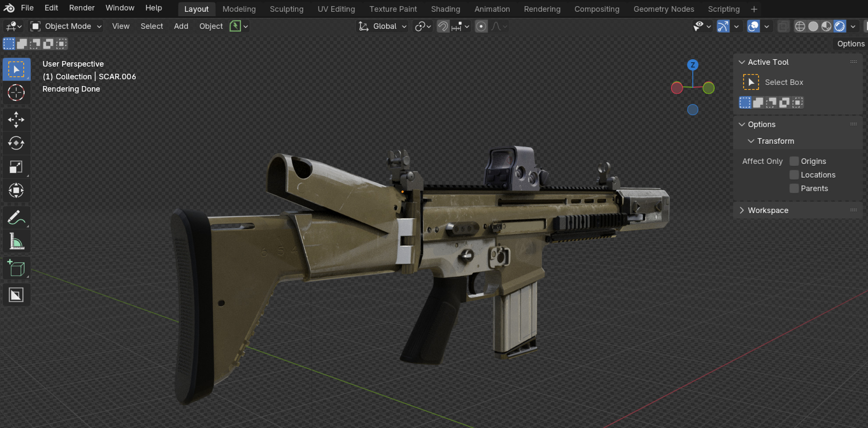
Task: Toggle viewport overlays
Action: coord(753,26)
